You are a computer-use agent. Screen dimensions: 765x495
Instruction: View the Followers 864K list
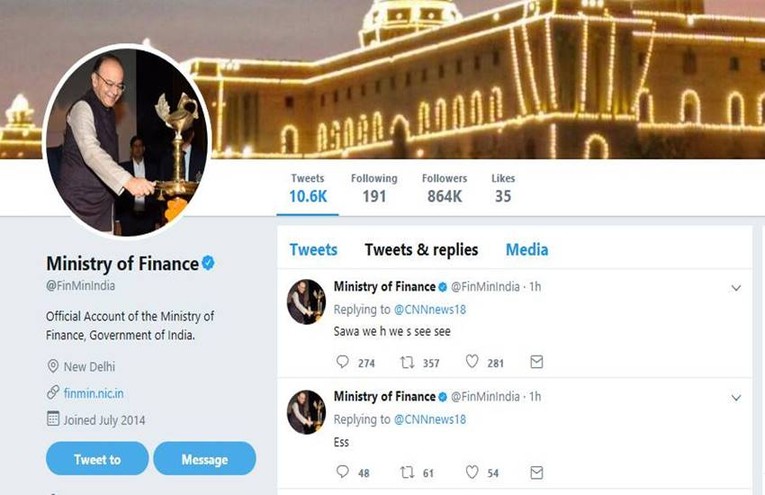point(444,188)
